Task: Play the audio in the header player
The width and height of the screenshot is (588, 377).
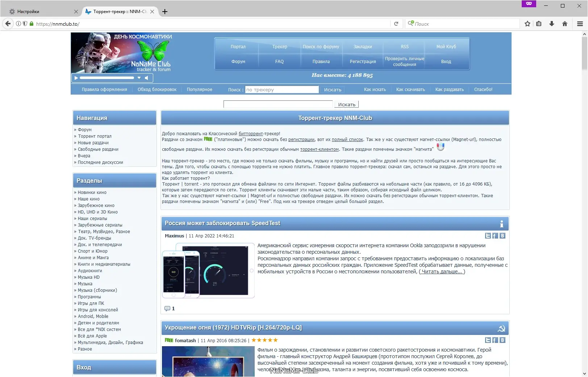Action: pos(76,78)
